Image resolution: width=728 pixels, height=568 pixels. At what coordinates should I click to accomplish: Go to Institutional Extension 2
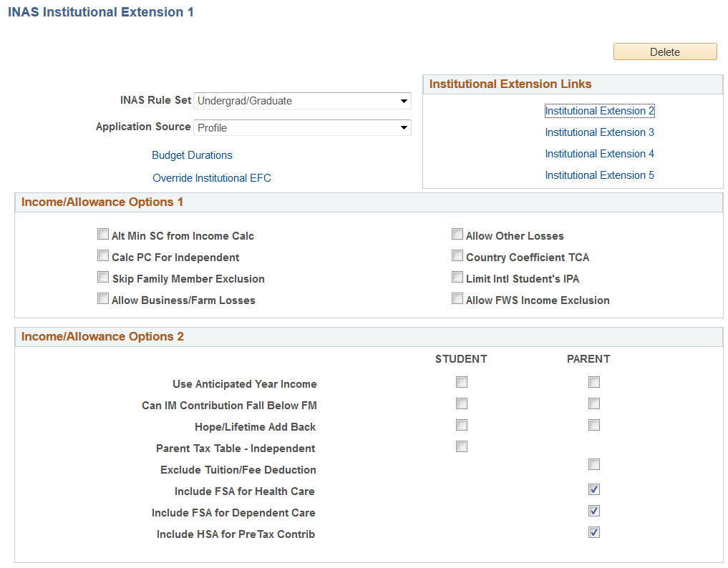coord(599,111)
